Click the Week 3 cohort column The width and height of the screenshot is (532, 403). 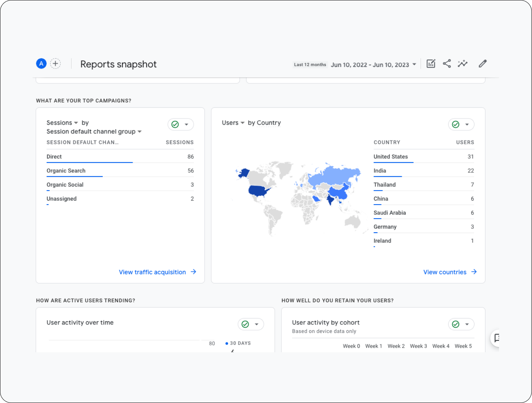(x=418, y=346)
